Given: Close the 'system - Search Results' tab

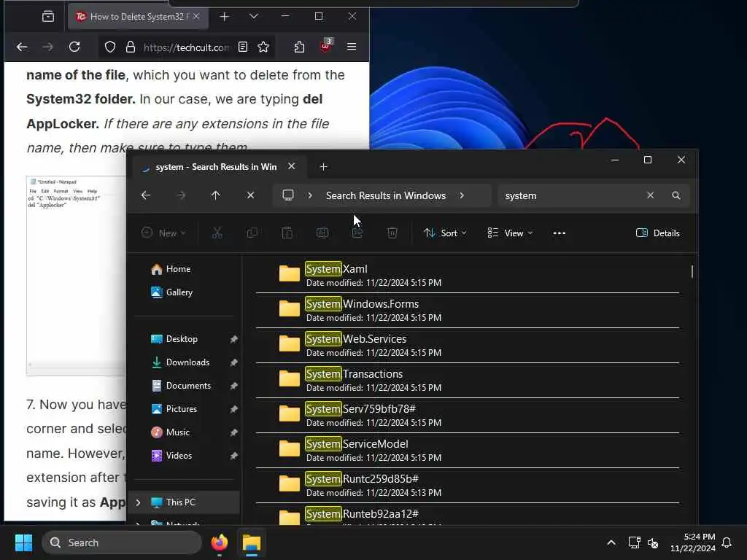Looking at the screenshot, I should point(292,166).
